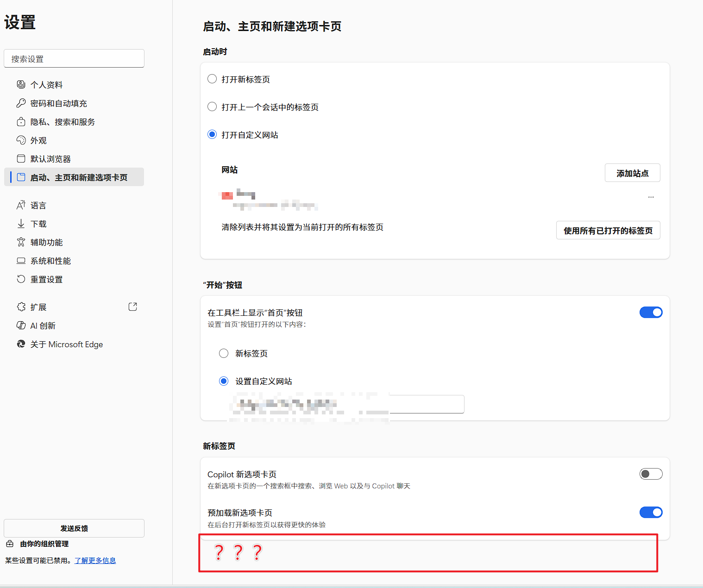Open the site options via the ... menu
Screen dimensions: 703x588
[651, 196]
